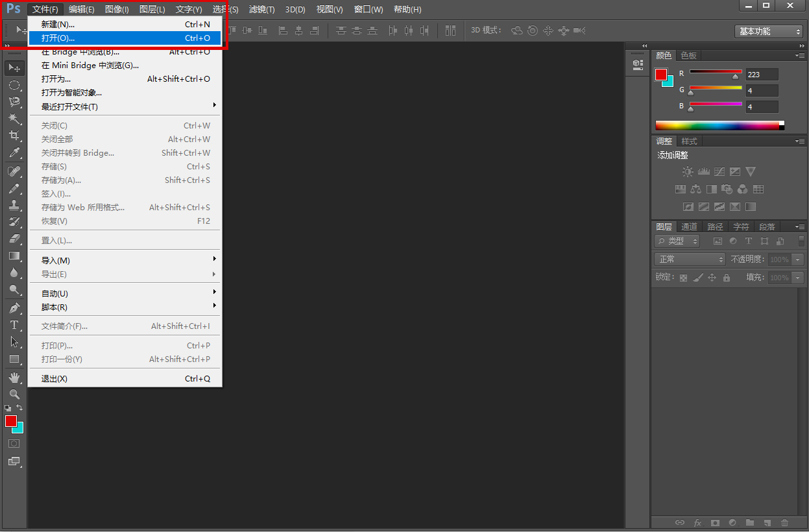Toggle shape layer filter
Screen dimensions: 809x532
coord(764,241)
